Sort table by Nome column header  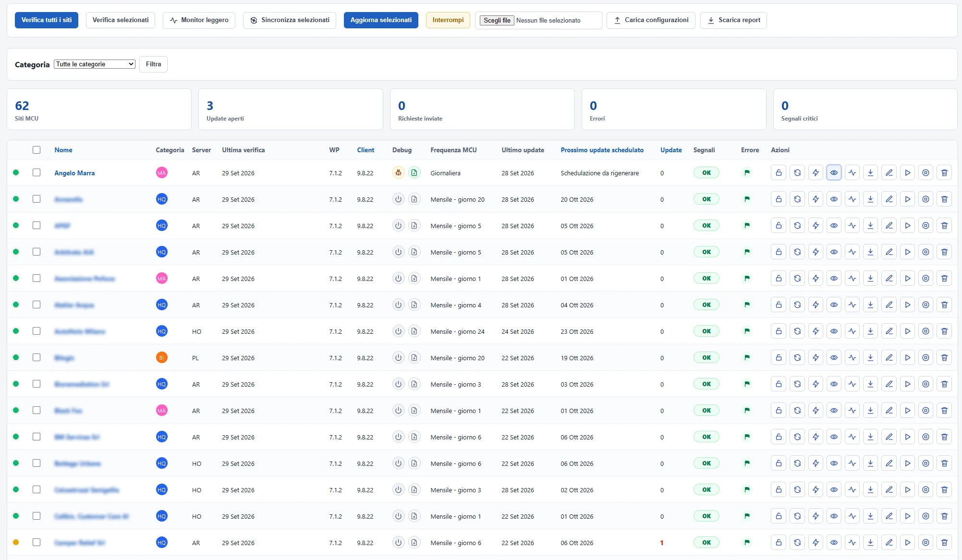point(63,150)
